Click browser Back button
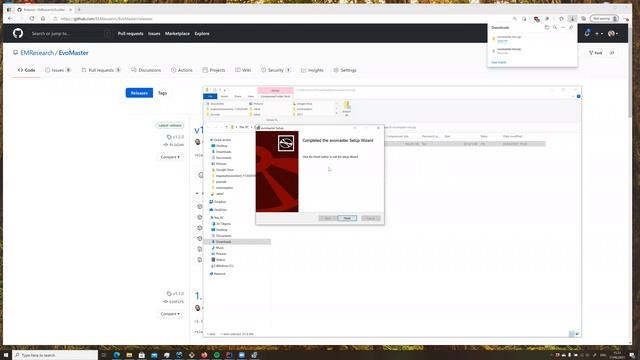This screenshot has width=640, height=360. click(x=10, y=19)
